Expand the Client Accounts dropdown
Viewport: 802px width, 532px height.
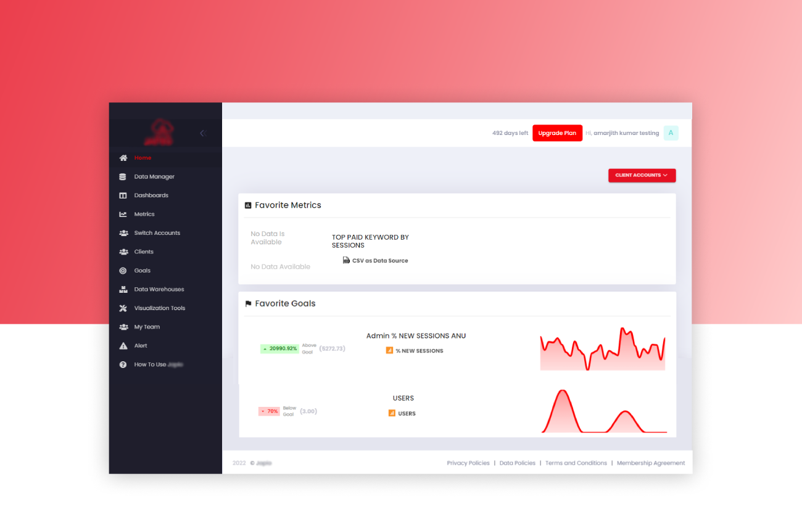642,175
